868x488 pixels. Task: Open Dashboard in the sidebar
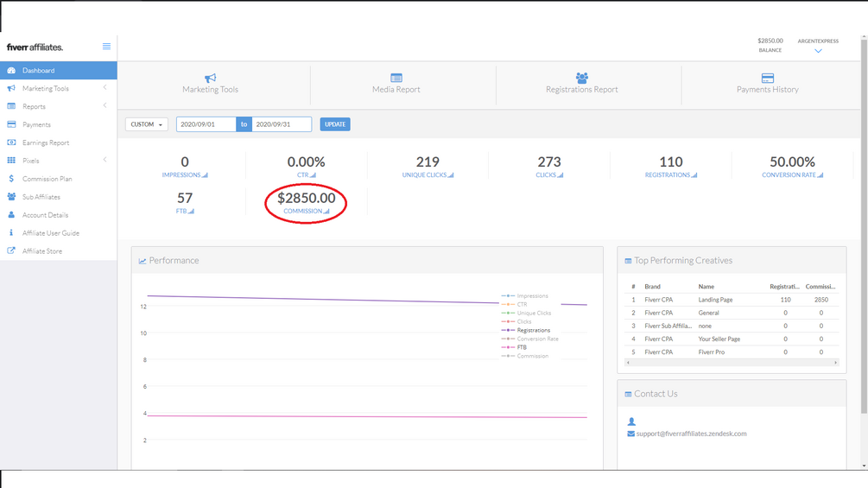tap(58, 70)
